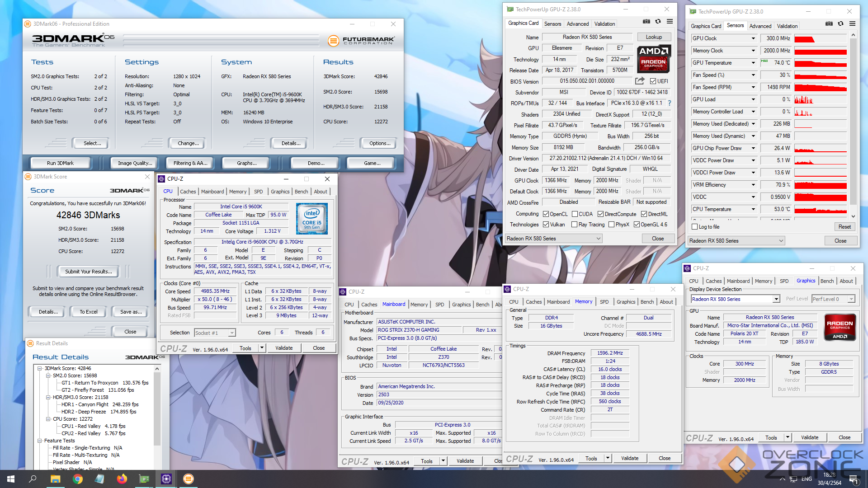
Task: Toggle the Log to file checkbox
Action: click(695, 227)
